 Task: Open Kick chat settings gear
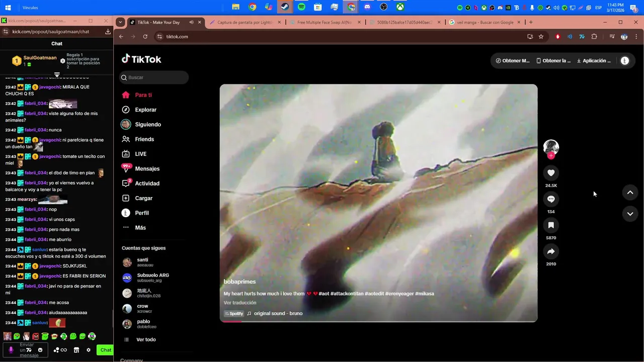click(x=89, y=350)
